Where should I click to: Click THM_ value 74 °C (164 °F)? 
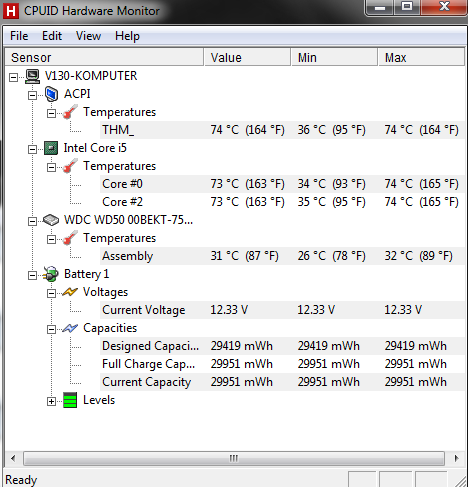tap(248, 130)
